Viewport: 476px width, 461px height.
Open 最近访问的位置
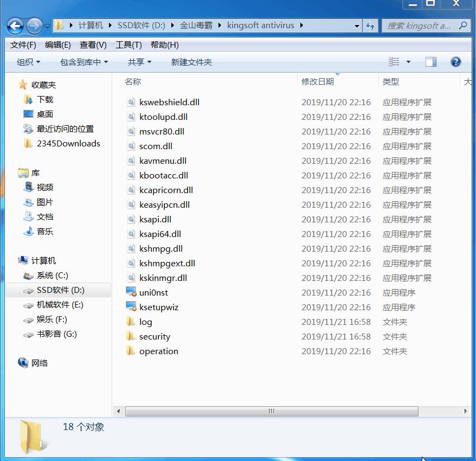click(x=65, y=129)
